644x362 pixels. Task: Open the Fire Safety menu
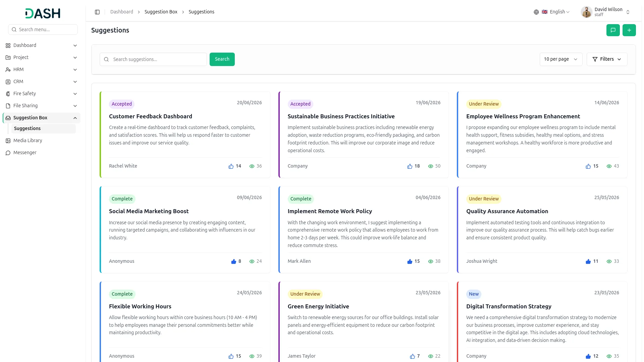coord(42,94)
